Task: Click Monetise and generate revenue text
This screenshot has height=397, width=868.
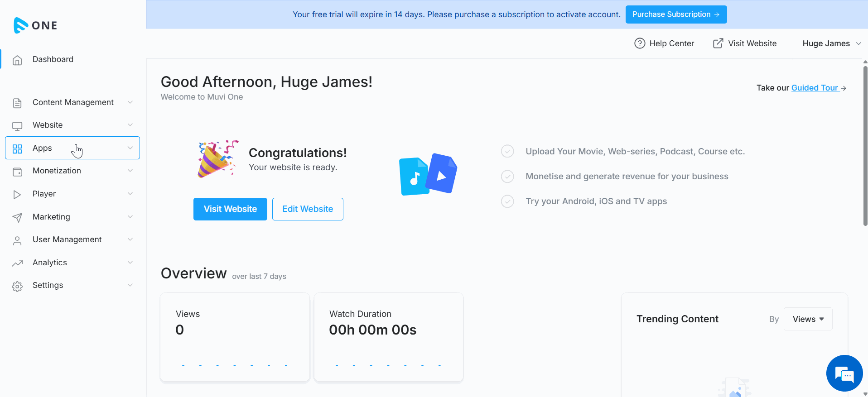Action: pos(627,177)
